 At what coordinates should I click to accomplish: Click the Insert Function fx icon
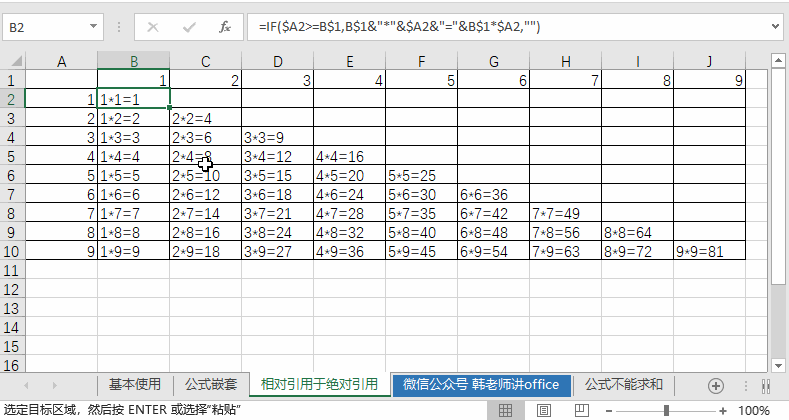[x=225, y=27]
